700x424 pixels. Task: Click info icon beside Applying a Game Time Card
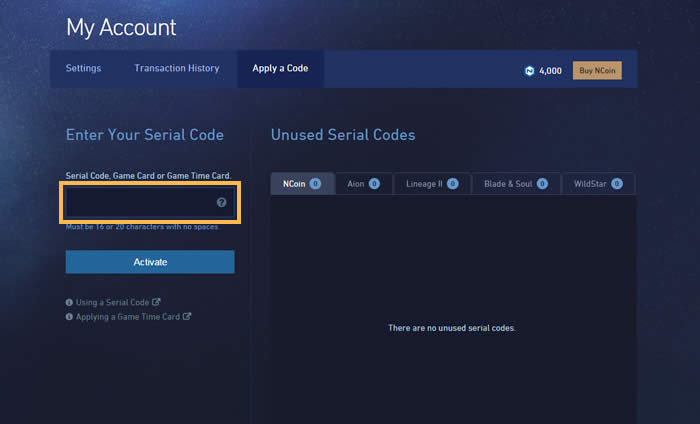(x=69, y=316)
